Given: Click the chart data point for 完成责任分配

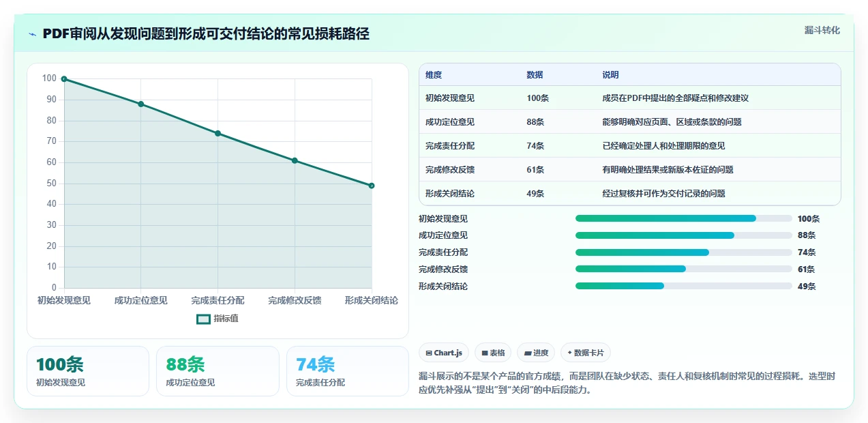Looking at the screenshot, I should coord(218,133).
